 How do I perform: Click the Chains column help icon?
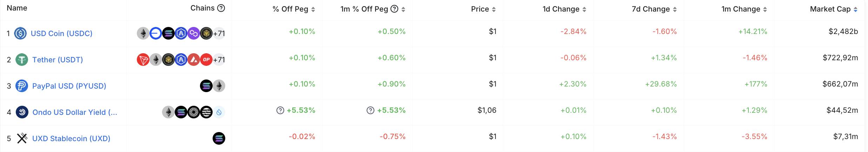tap(221, 8)
